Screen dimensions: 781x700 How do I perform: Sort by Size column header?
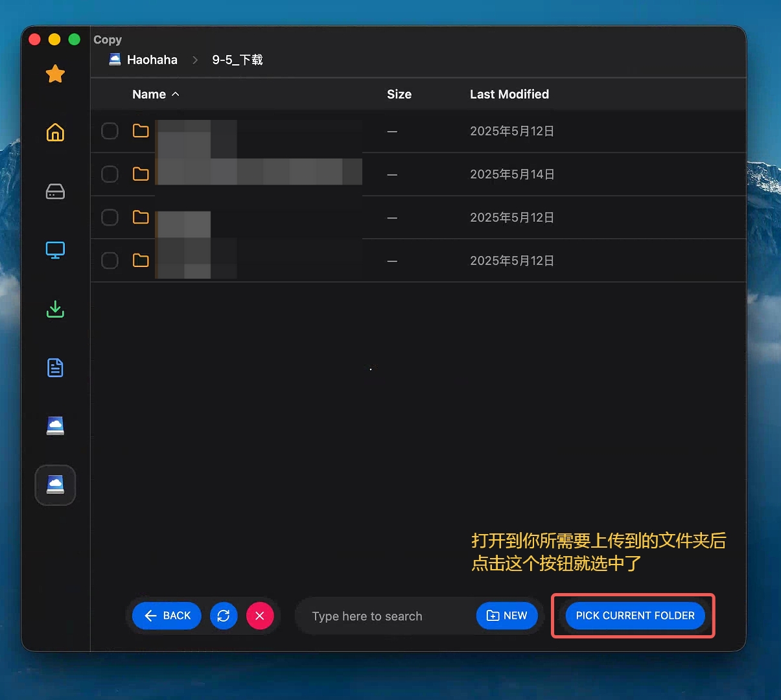point(399,94)
